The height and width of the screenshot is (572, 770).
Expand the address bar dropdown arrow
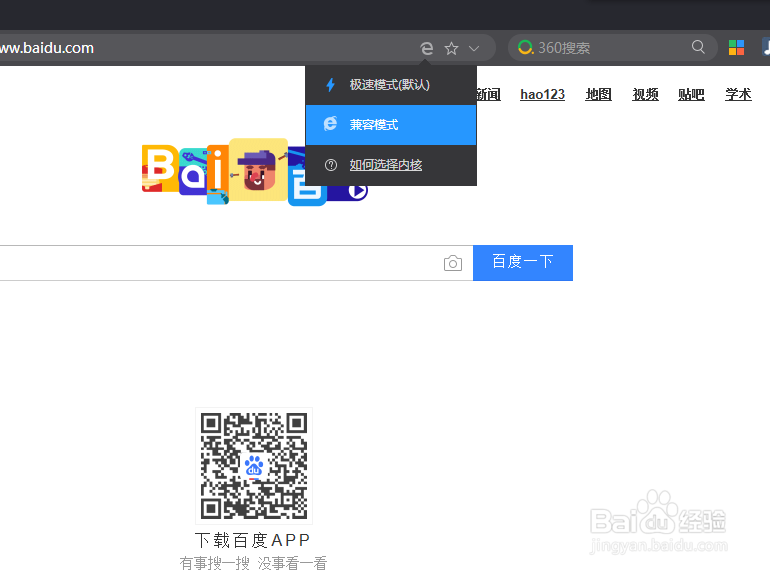[474, 48]
